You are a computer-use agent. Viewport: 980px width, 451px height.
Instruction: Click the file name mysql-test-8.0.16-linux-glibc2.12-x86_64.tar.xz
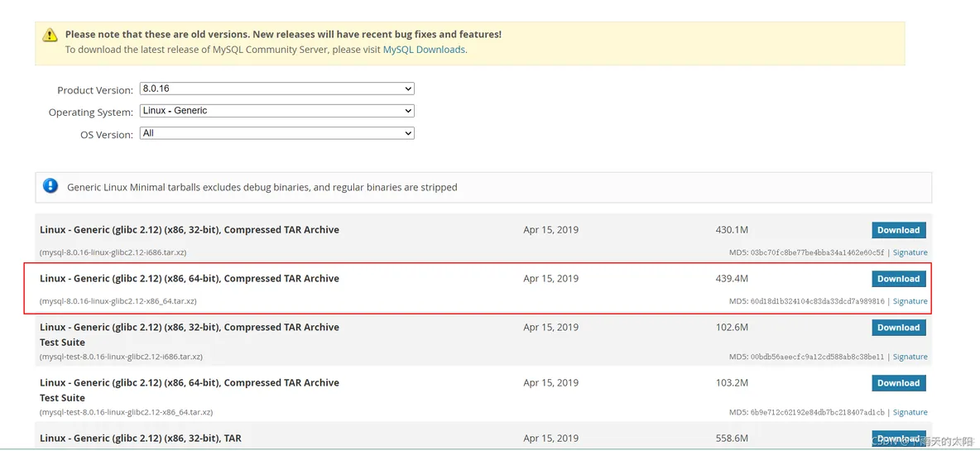coord(127,412)
